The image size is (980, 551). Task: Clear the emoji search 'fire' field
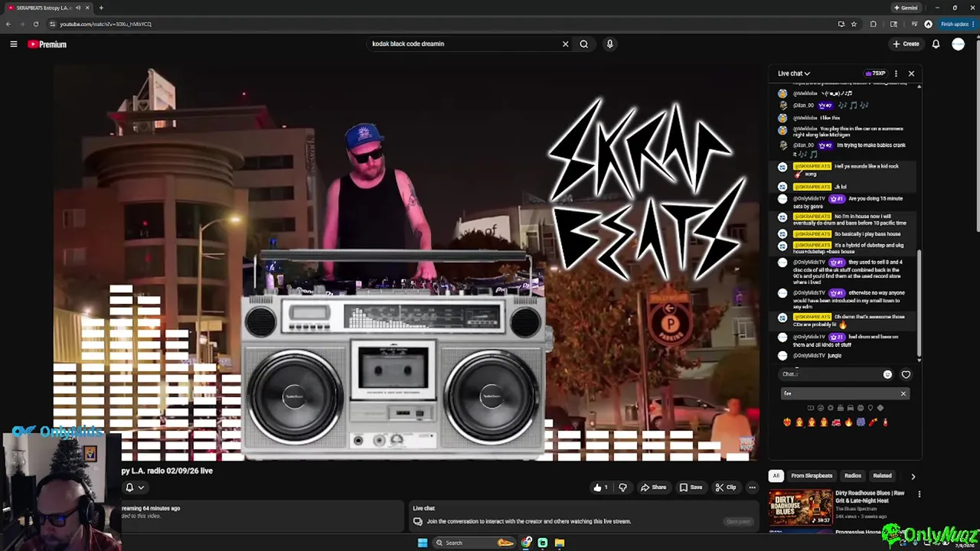click(x=903, y=393)
